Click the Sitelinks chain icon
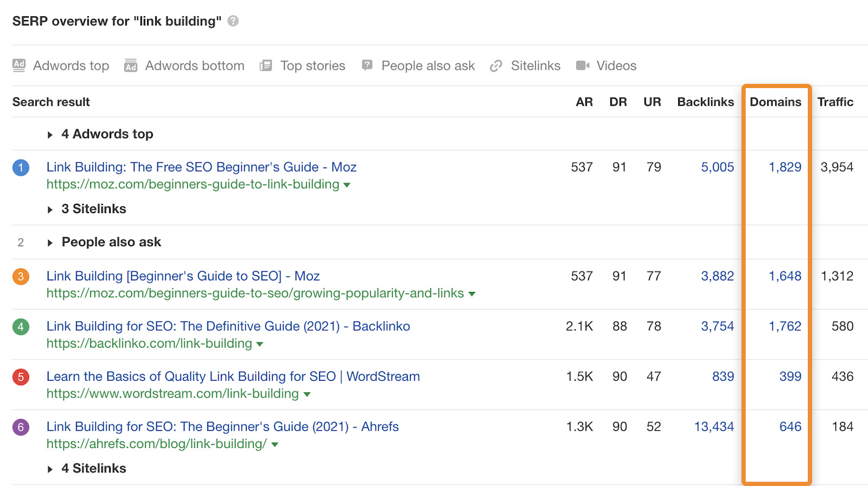868x486 pixels. (496, 66)
